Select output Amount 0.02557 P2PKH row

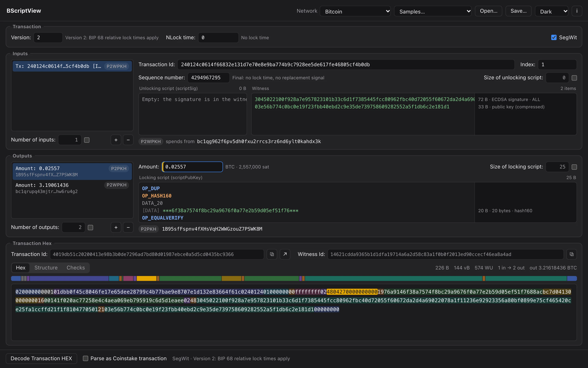point(72,171)
